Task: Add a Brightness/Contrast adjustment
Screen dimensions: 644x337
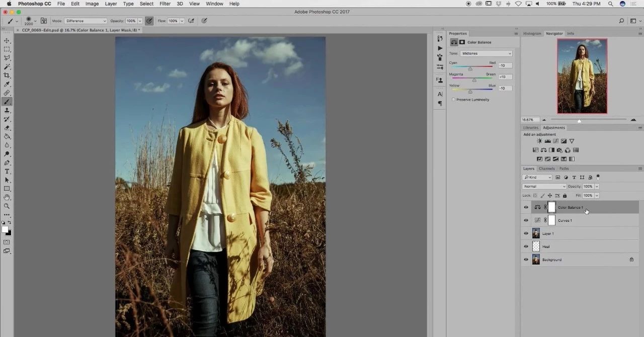Action: [x=539, y=141]
